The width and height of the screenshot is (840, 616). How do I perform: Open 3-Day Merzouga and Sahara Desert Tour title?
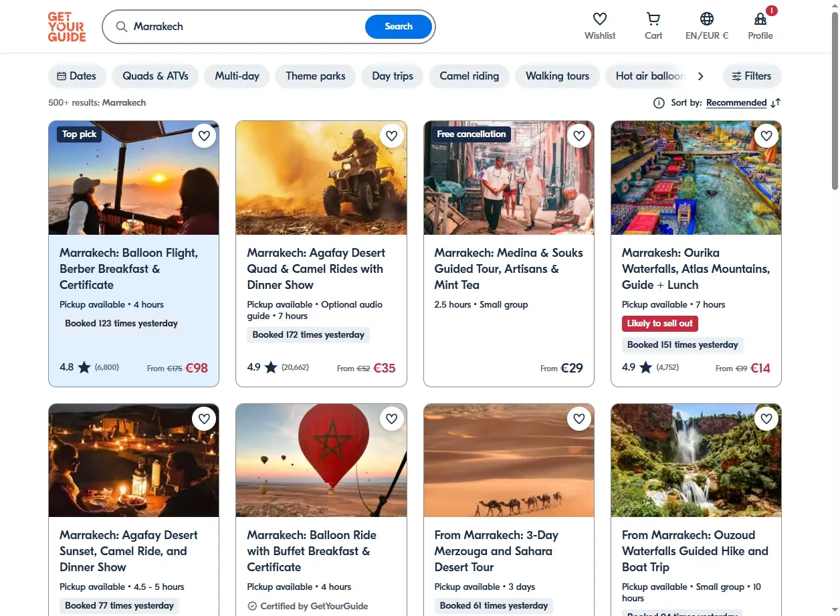coord(496,551)
